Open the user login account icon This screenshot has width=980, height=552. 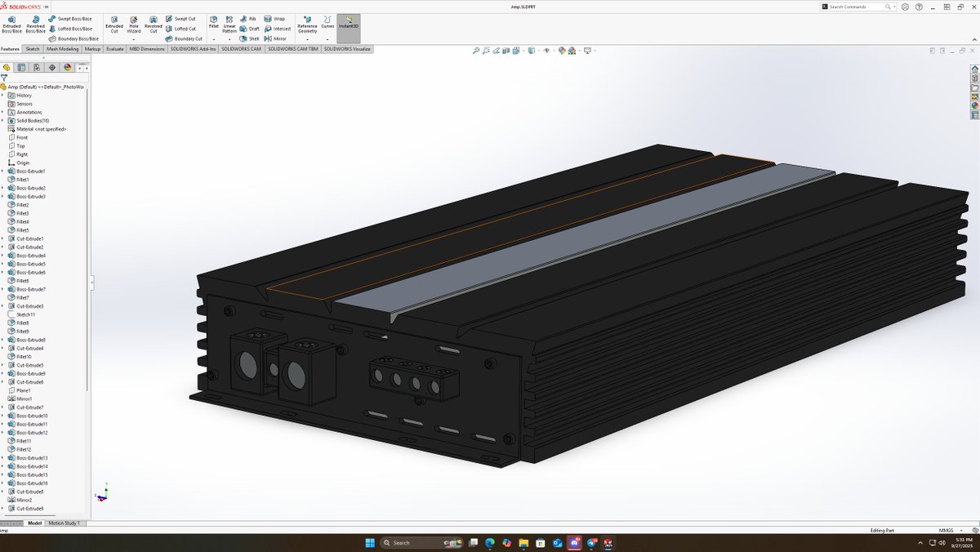906,6
